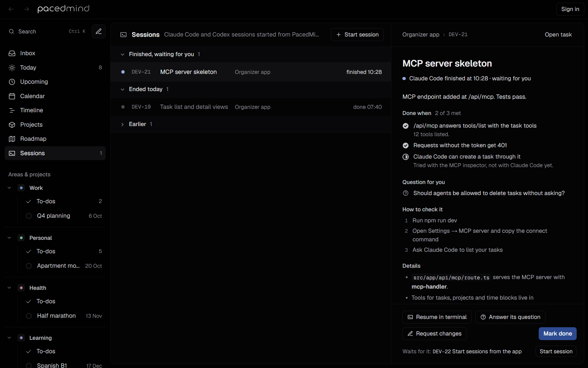Click the forward arrow icon
Screen dimensions: 588x368
(27, 9)
